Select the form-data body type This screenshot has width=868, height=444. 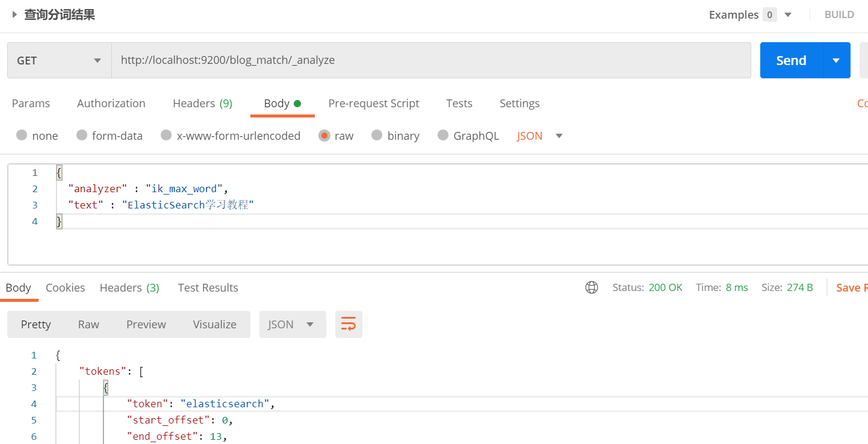(x=82, y=136)
